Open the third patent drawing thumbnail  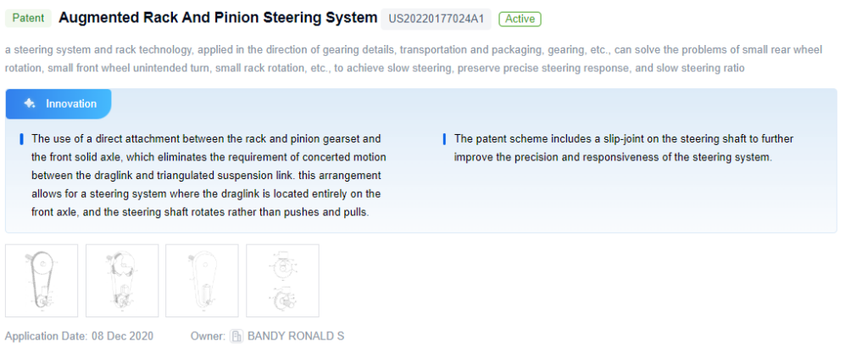202,281
